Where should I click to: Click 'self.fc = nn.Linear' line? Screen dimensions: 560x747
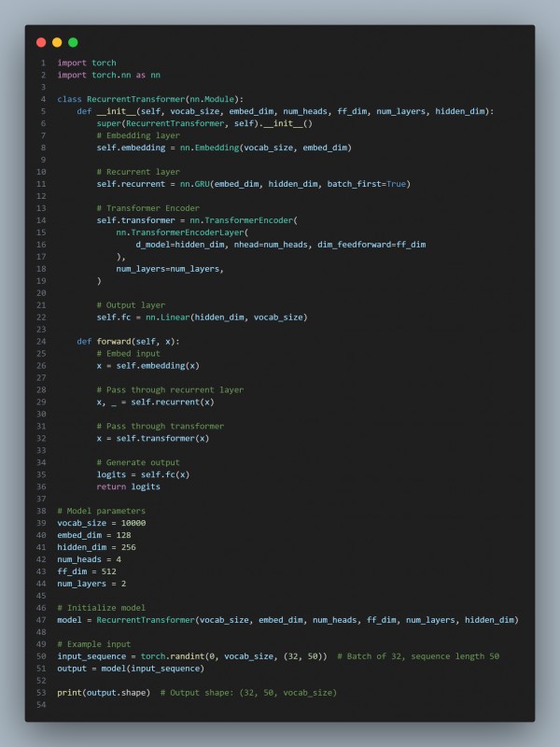[x=202, y=317]
